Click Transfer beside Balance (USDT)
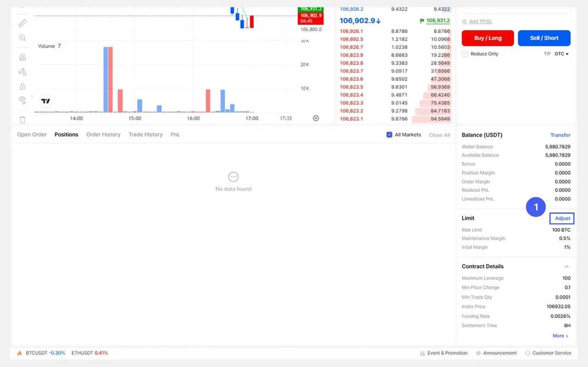 pyautogui.click(x=560, y=135)
